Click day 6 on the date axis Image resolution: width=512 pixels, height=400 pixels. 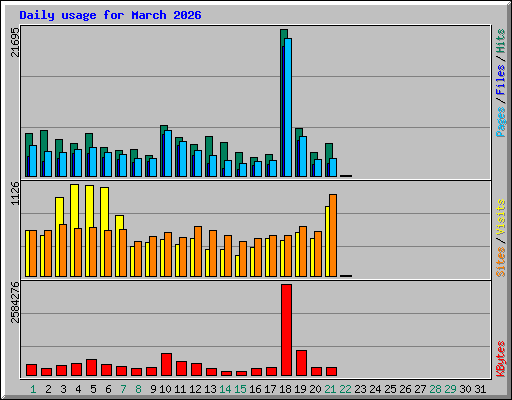click(x=108, y=389)
